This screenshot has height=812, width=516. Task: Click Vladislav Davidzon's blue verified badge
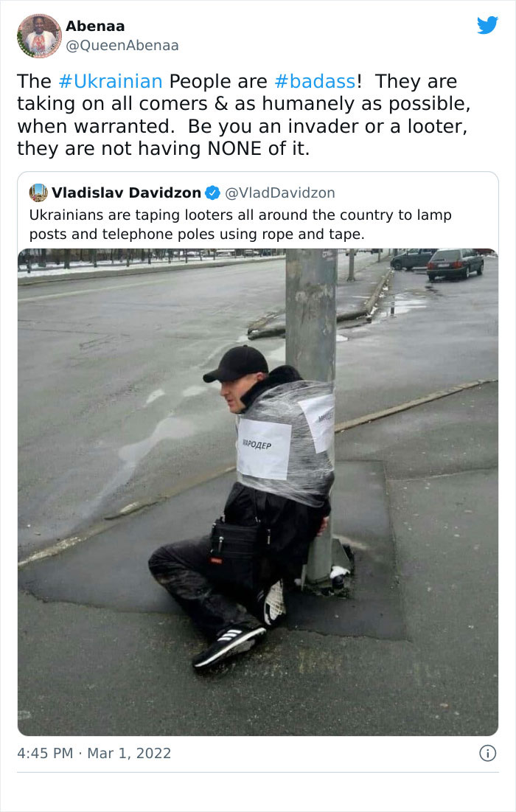click(212, 192)
